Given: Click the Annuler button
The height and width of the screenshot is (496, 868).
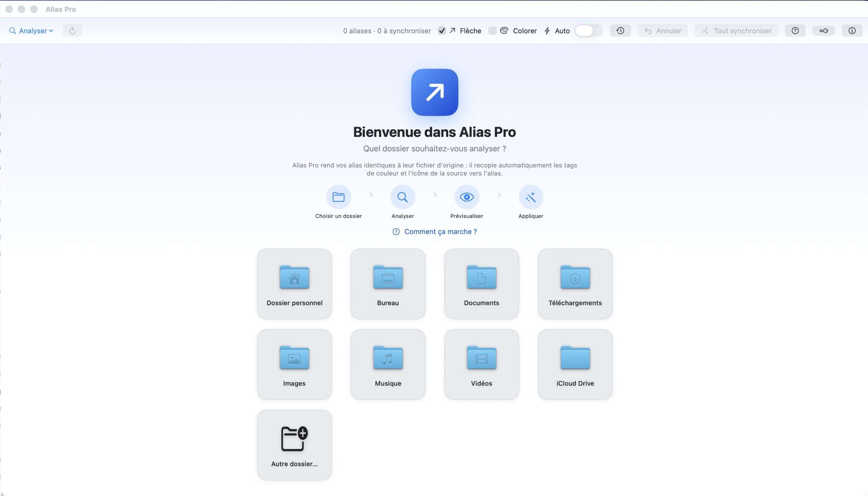Looking at the screenshot, I should tap(663, 31).
